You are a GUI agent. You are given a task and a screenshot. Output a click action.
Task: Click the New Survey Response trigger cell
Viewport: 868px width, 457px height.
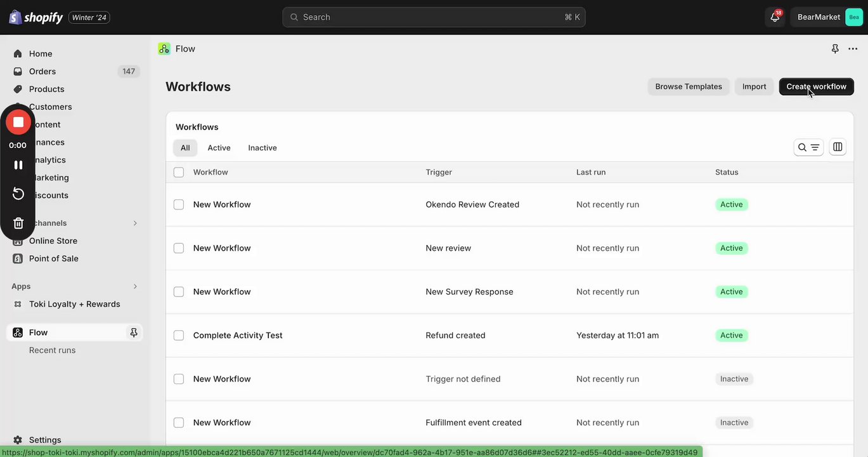click(469, 292)
